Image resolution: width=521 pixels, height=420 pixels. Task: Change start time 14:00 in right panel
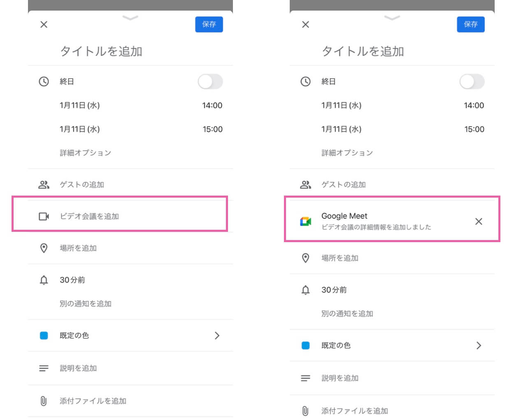(x=474, y=105)
